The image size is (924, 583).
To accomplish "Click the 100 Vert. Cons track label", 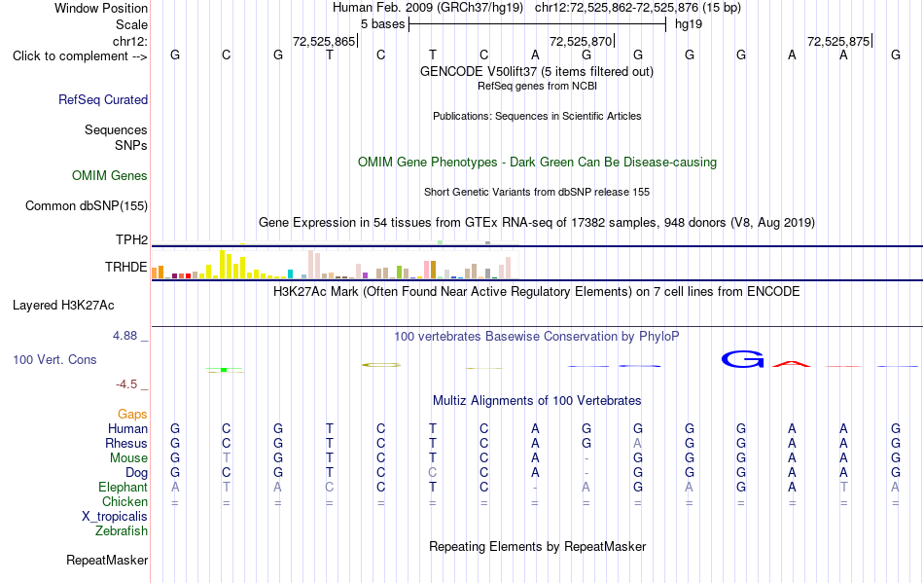I will coord(54,359).
